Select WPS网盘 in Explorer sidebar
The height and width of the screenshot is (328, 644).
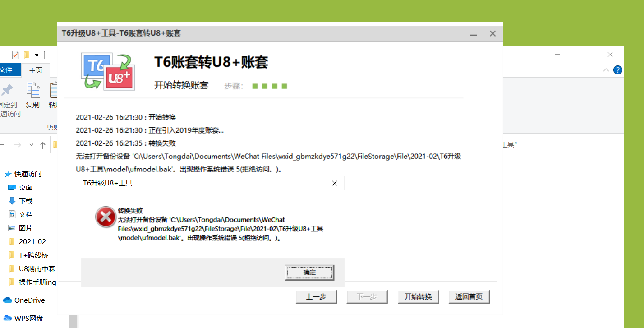pyautogui.click(x=23, y=318)
